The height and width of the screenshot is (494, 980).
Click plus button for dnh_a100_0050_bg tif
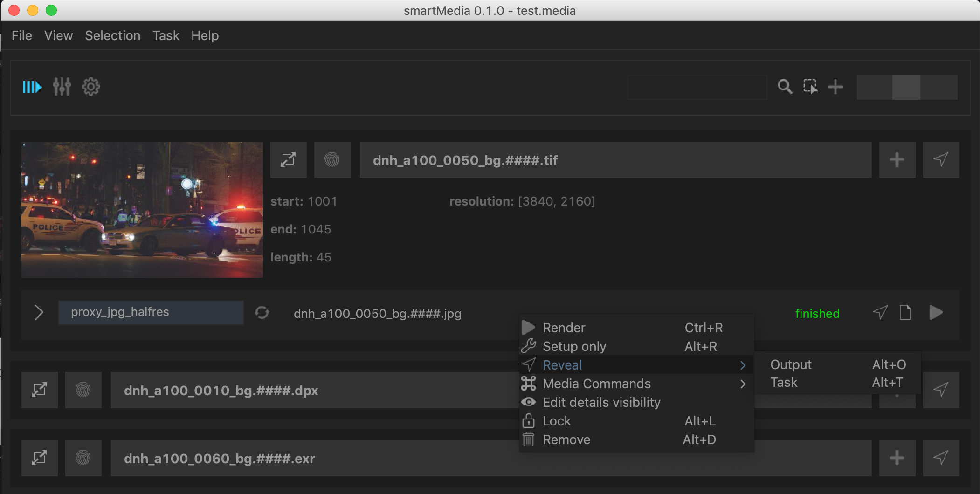click(x=897, y=160)
